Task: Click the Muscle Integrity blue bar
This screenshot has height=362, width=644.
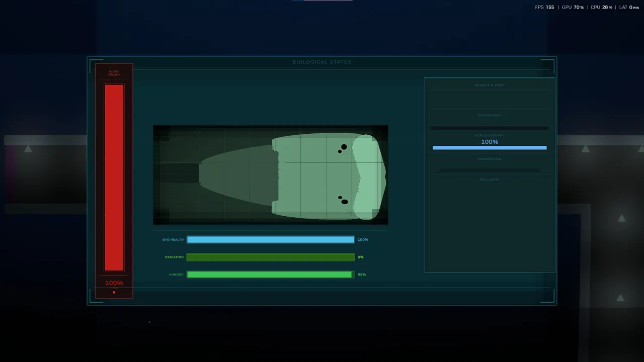Action: (x=490, y=148)
